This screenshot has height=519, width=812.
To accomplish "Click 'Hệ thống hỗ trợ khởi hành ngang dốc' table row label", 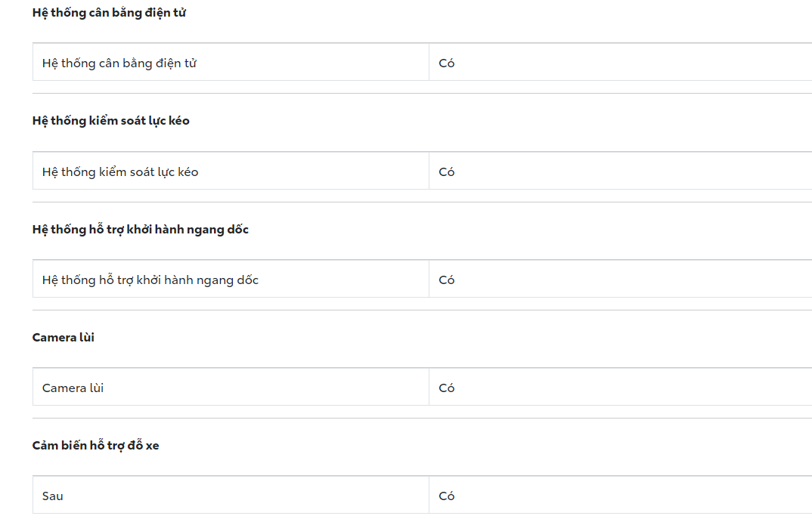I will (150, 280).
